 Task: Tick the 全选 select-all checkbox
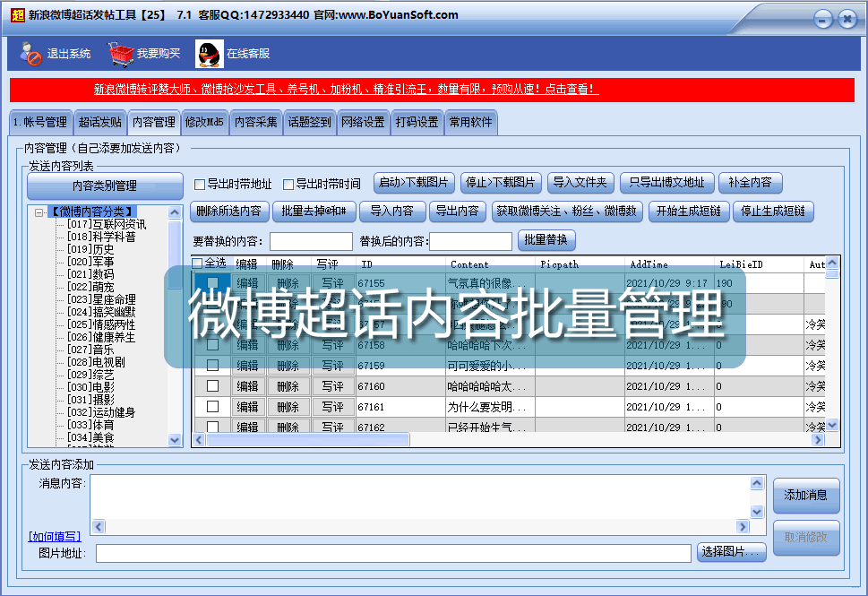(197, 263)
